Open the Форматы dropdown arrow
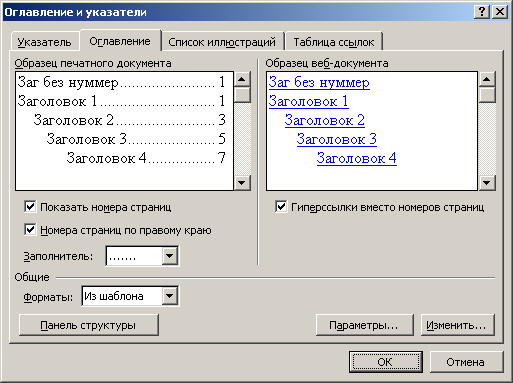513x383 pixels. [170, 296]
